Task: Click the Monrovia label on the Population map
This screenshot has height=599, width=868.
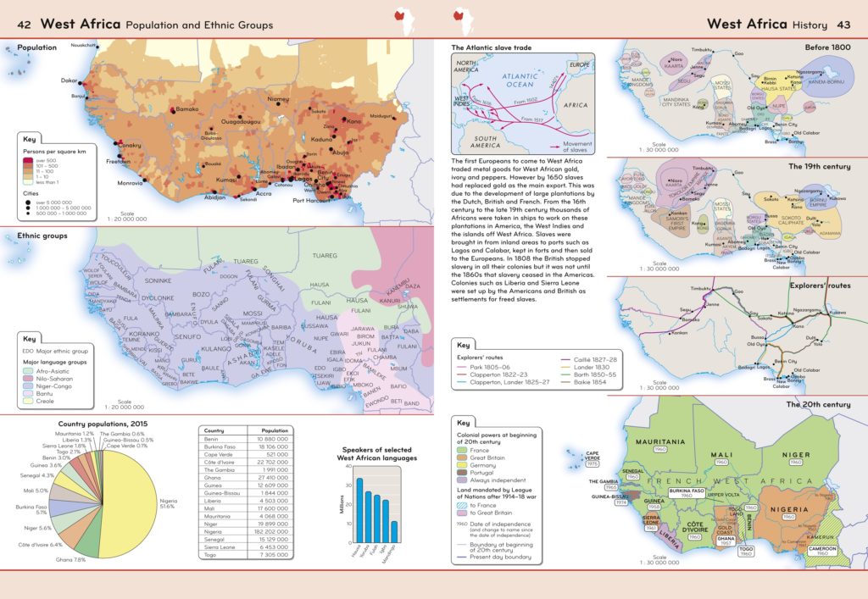Action: coord(130,183)
